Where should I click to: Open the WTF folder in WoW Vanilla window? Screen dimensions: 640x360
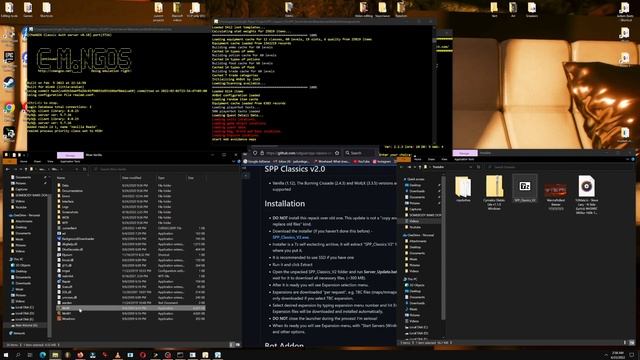click(x=131, y=223)
